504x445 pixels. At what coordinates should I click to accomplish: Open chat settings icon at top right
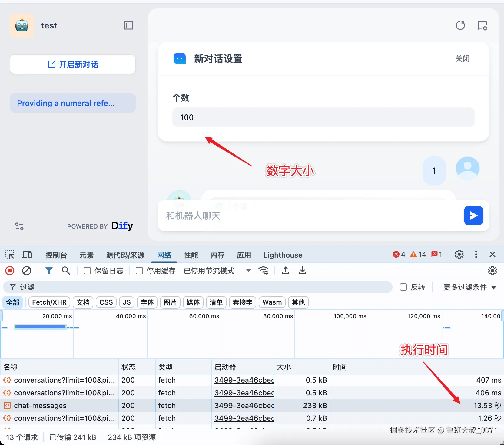[x=482, y=26]
